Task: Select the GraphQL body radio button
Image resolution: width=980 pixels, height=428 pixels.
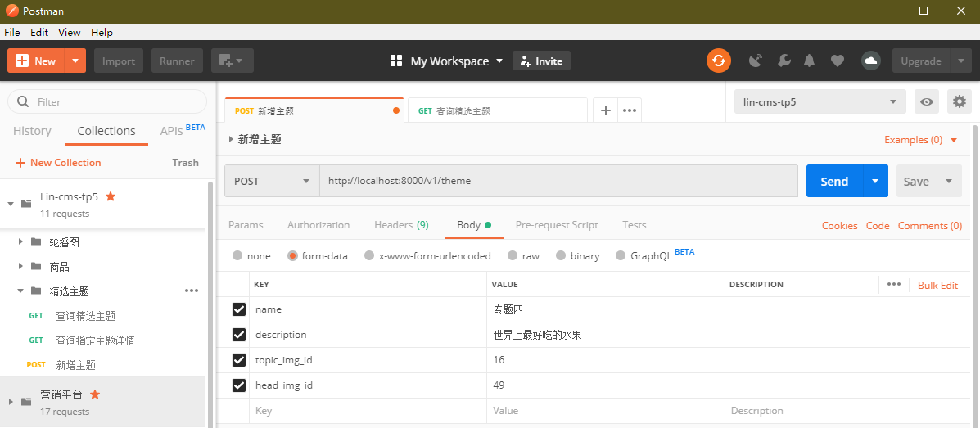Action: tap(621, 255)
